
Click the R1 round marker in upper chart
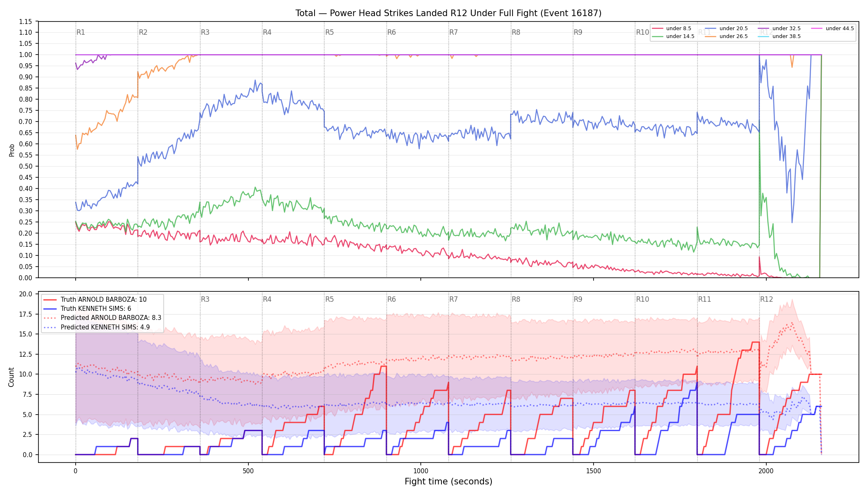coord(81,32)
